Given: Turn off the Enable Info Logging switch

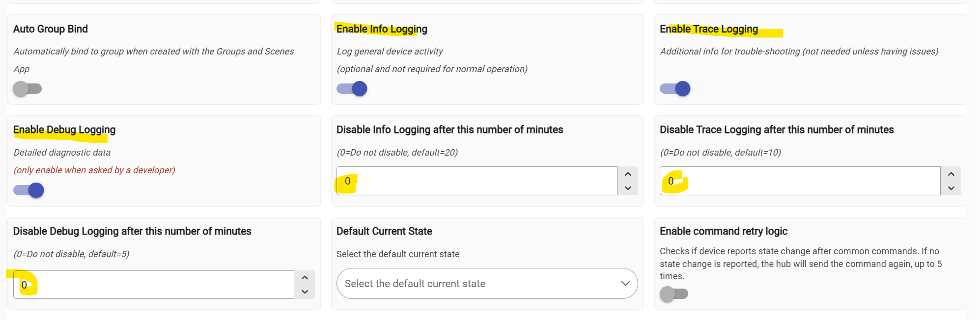Looking at the screenshot, I should (x=352, y=89).
